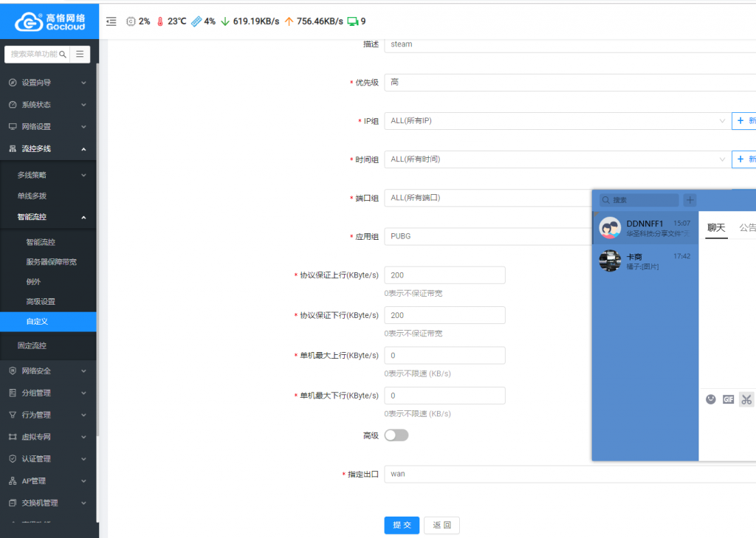Click the plus icon beside chat search
The width and height of the screenshot is (756, 538).
[x=690, y=200]
